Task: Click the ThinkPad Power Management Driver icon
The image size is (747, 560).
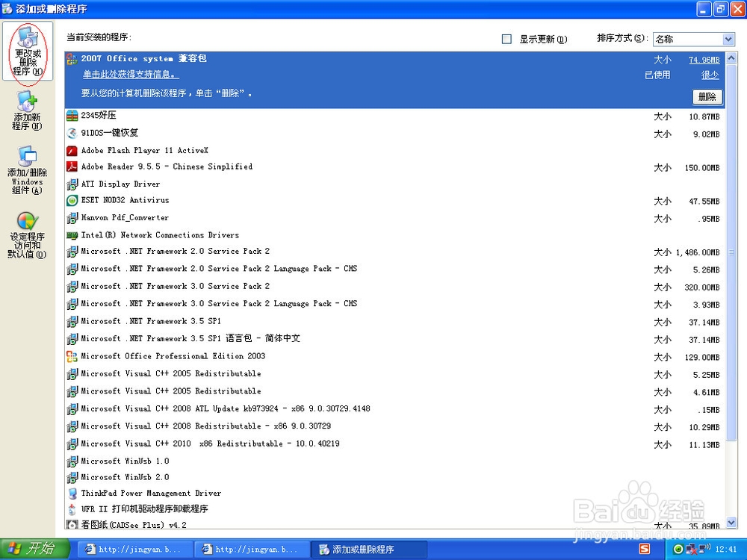Action: (72, 494)
